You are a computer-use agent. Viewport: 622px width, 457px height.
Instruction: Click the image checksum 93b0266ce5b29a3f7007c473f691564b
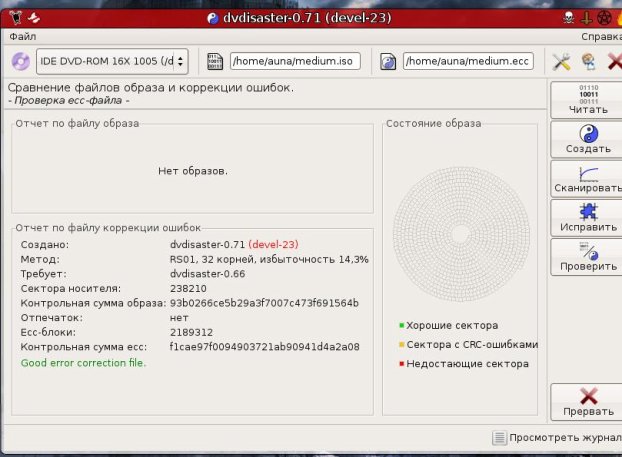click(264, 303)
